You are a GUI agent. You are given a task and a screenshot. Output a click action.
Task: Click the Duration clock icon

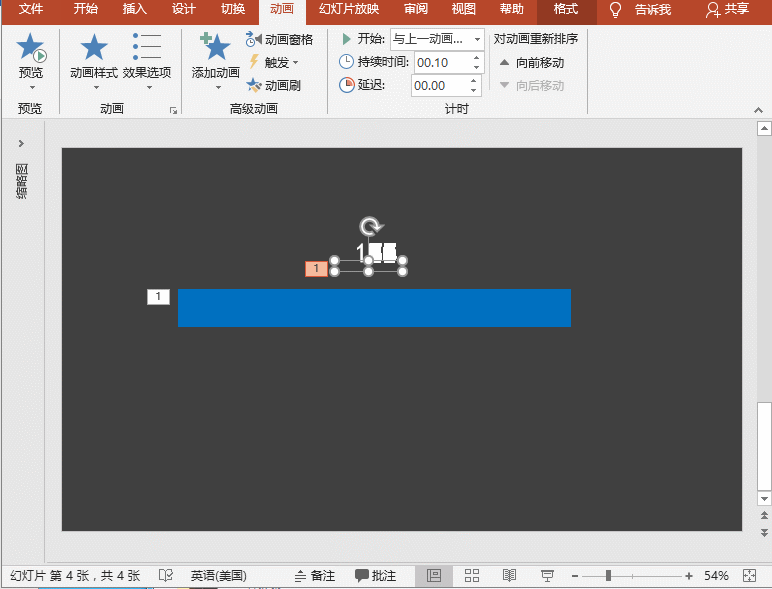click(x=346, y=62)
